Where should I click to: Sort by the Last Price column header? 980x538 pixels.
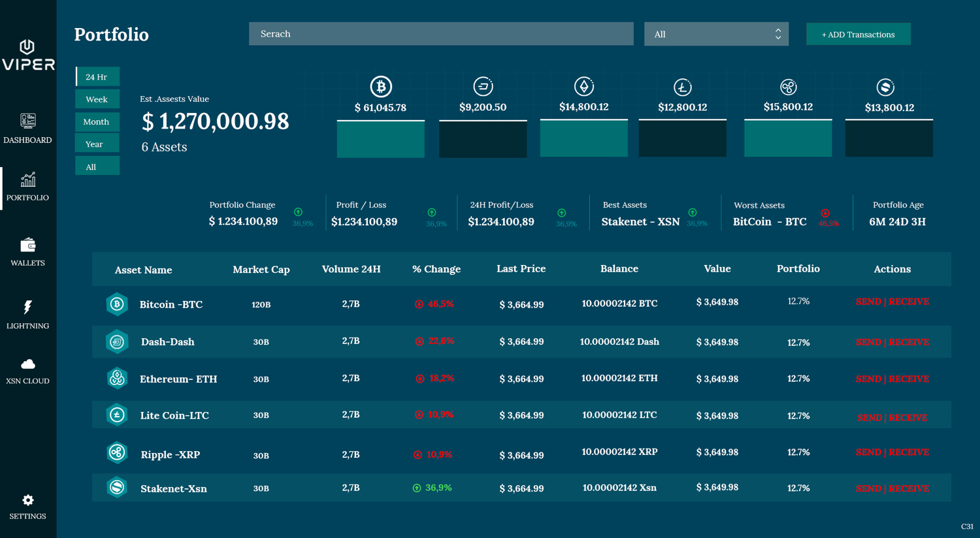pos(521,268)
